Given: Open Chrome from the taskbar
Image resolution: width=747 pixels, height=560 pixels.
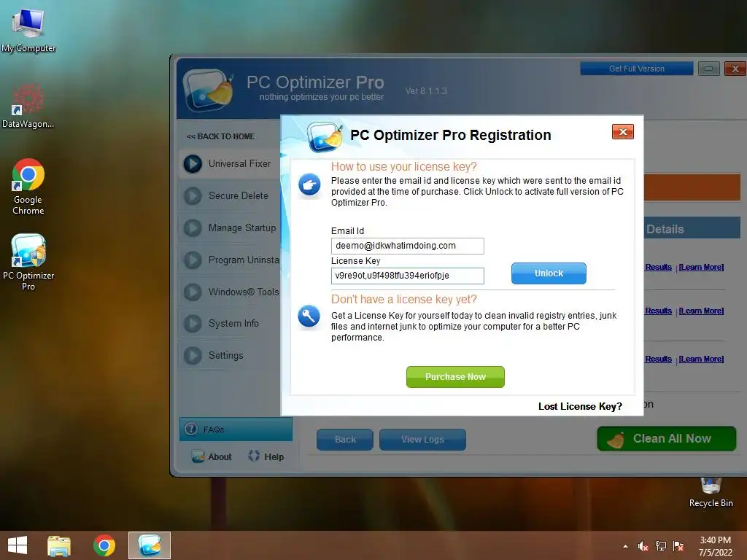Looking at the screenshot, I should point(104,545).
